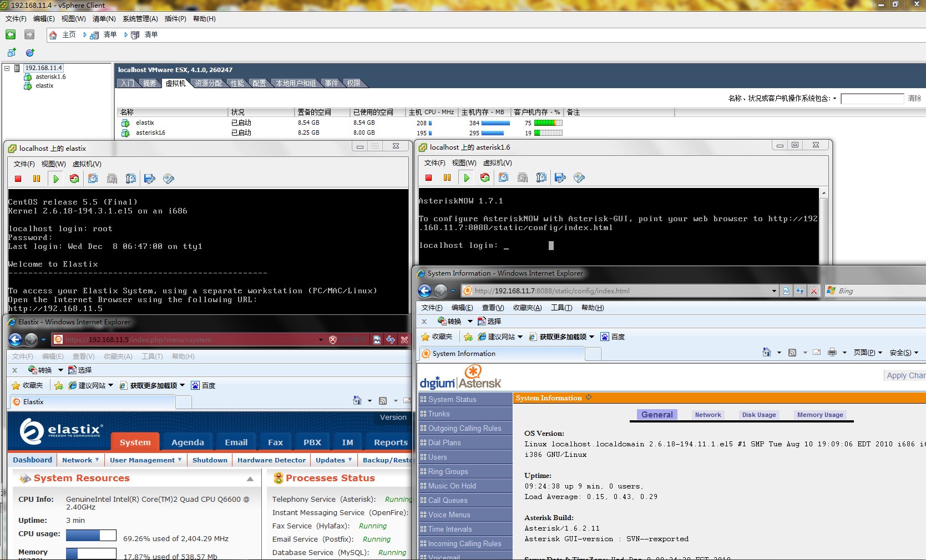
Task: Click the Memory Usage tab in Asterisk GUI
Action: [820, 415]
